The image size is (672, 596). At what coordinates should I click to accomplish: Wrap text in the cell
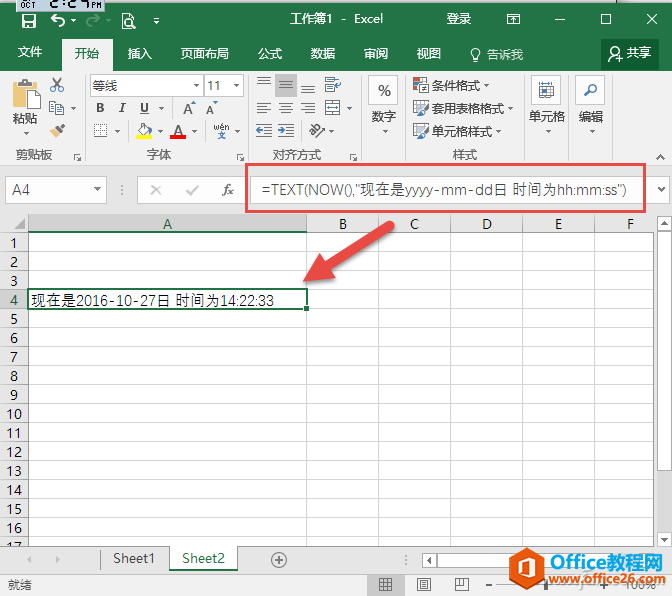[333, 85]
